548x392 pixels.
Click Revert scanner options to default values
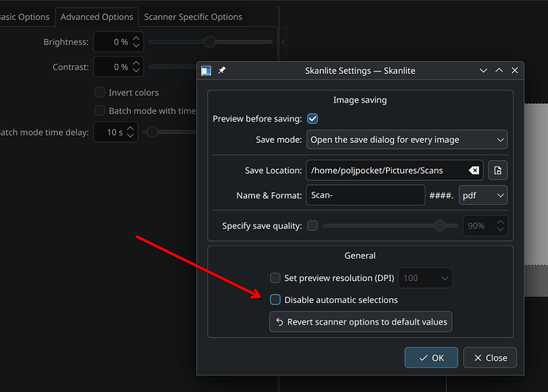click(x=361, y=321)
